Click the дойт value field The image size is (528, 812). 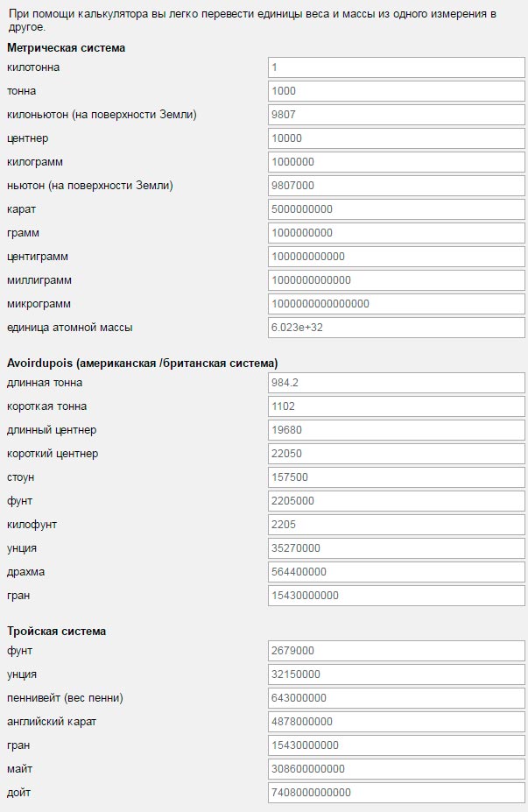[x=397, y=793]
